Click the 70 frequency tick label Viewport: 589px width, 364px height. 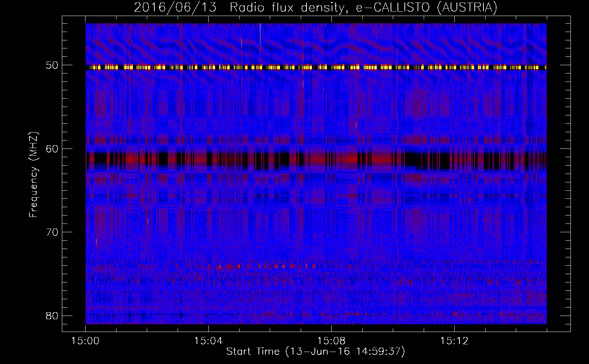(x=52, y=232)
